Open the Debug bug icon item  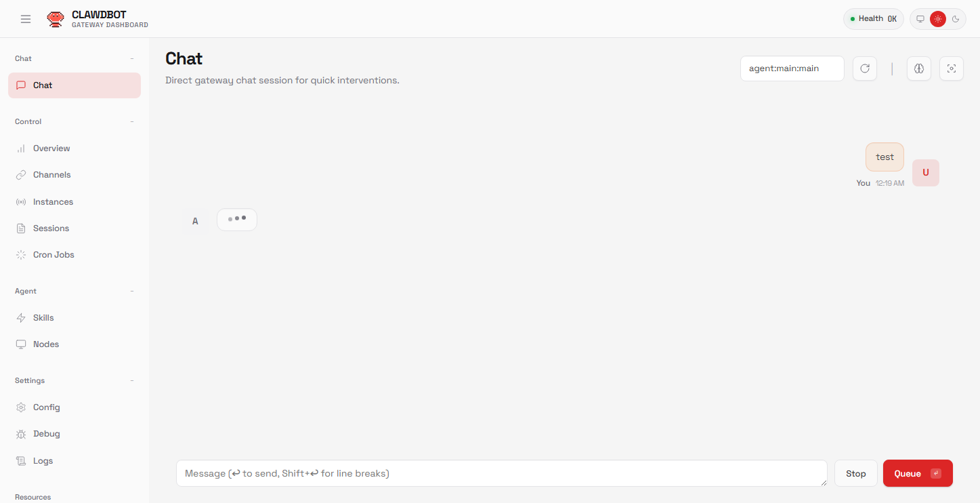[x=46, y=434]
